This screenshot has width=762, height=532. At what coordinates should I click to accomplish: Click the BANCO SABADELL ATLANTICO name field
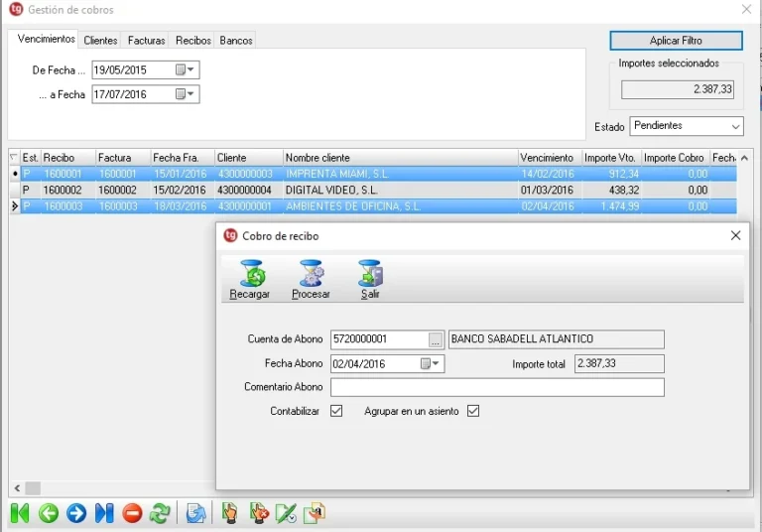click(x=556, y=339)
